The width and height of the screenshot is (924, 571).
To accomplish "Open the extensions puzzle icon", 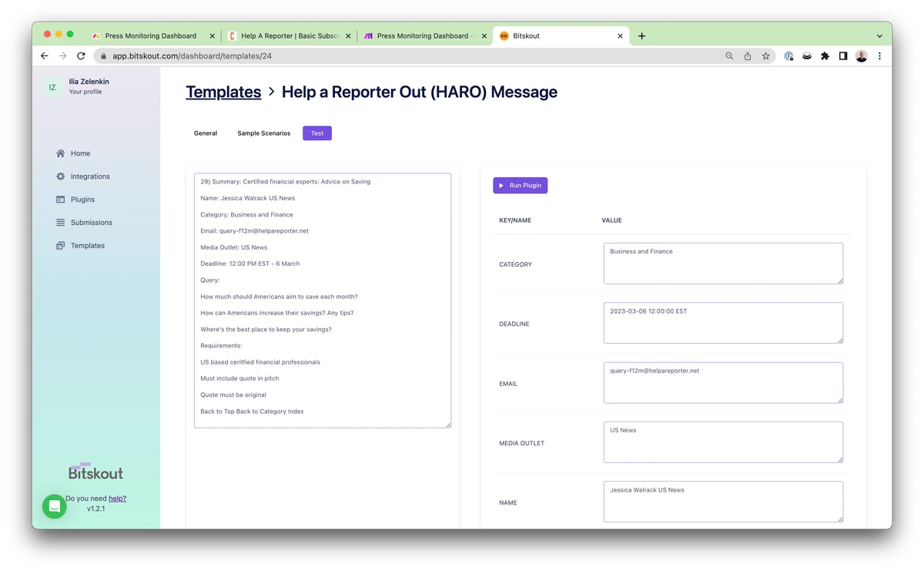I will [825, 56].
